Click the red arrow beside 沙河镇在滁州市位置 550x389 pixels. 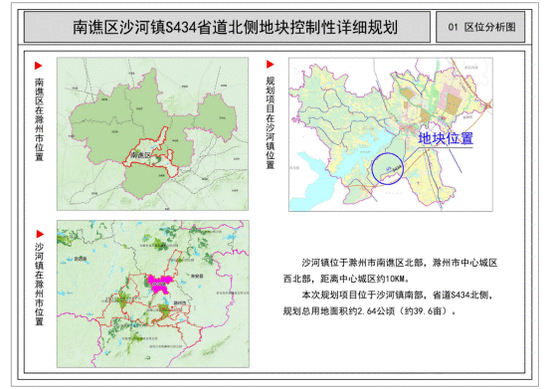40,234
